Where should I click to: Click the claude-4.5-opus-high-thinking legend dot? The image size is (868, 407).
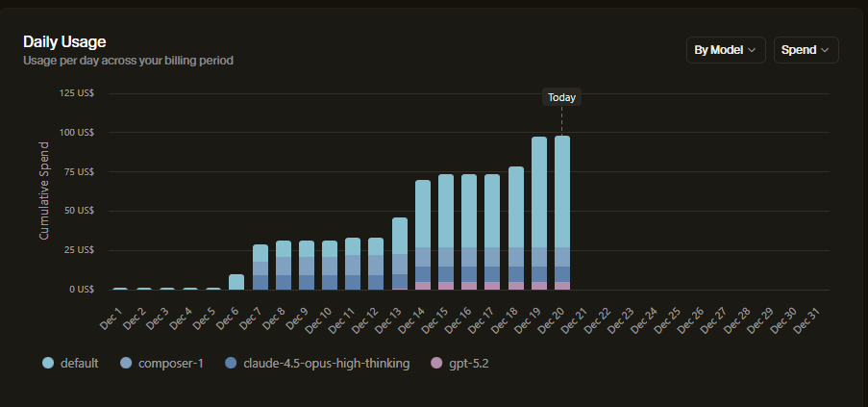tap(230, 363)
